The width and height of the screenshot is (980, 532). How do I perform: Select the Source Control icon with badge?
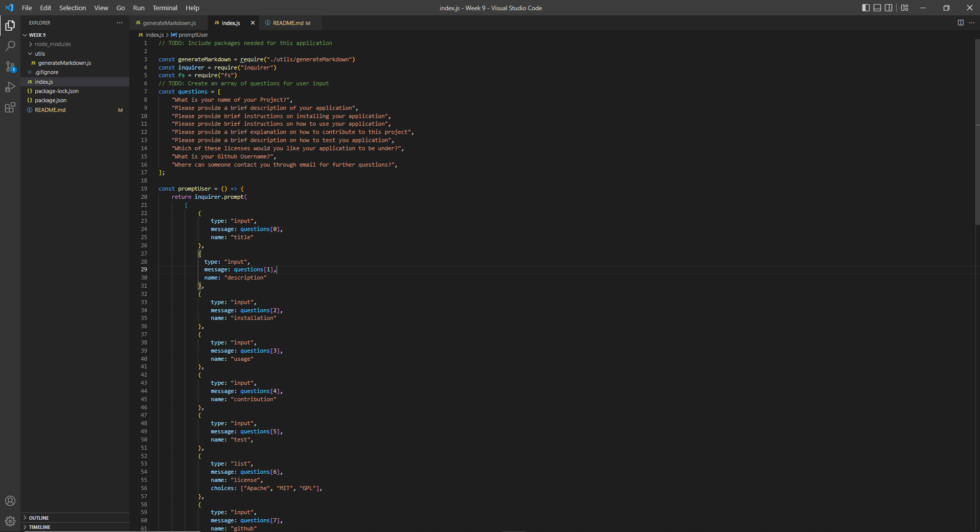[10, 66]
